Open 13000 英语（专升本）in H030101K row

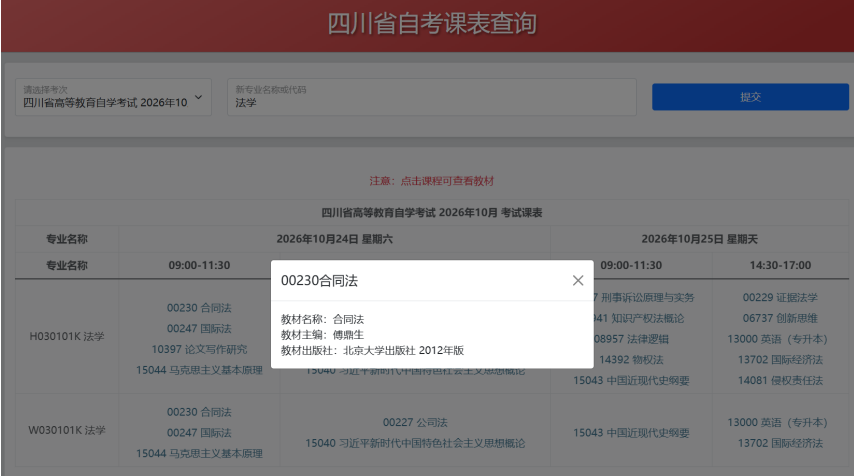[777, 339]
